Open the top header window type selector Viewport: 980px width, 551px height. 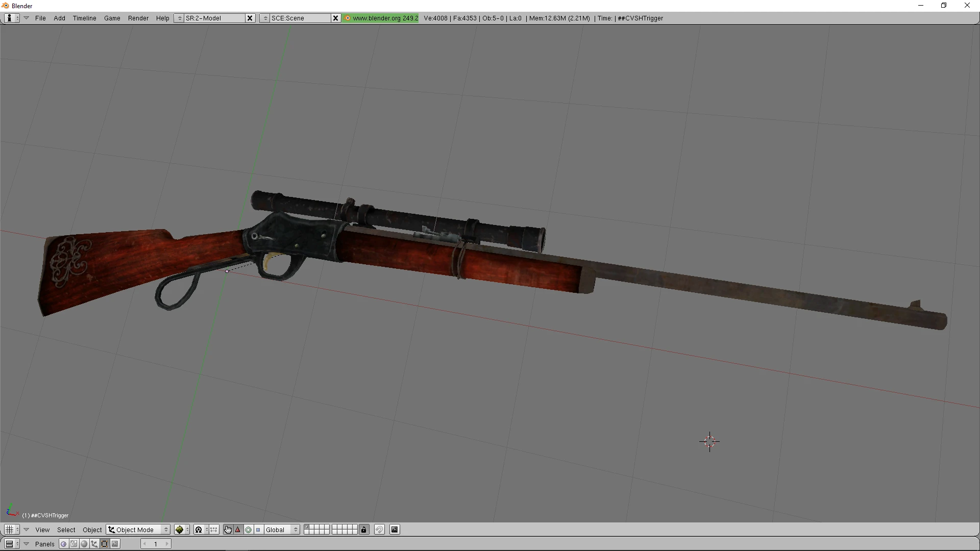[x=11, y=18]
